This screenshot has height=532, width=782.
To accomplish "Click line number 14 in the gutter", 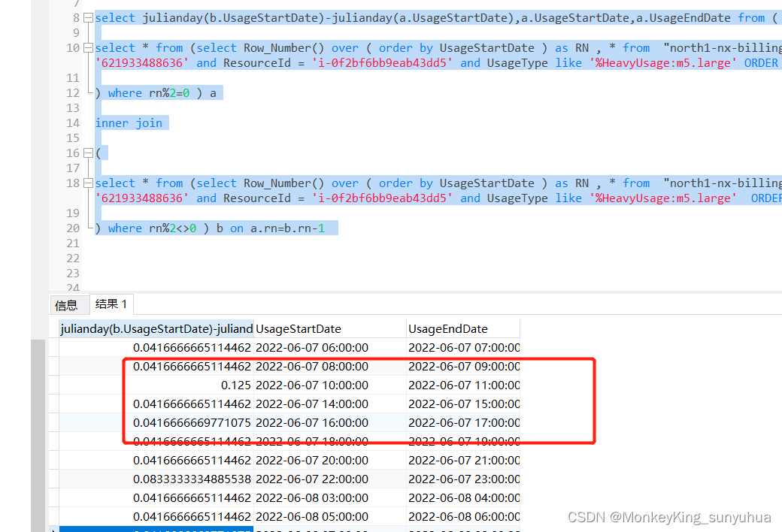I will tap(73, 123).
